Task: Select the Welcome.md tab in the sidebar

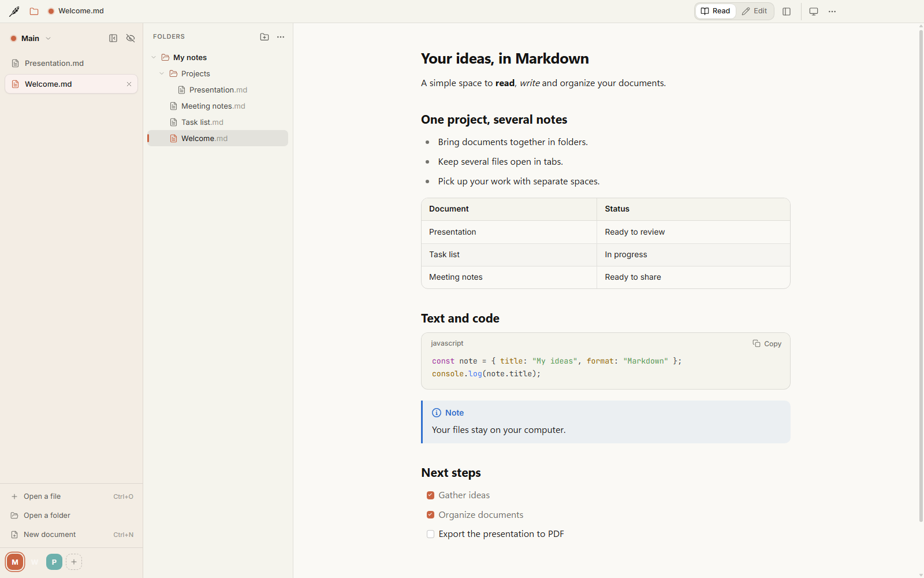Action: click(x=72, y=84)
